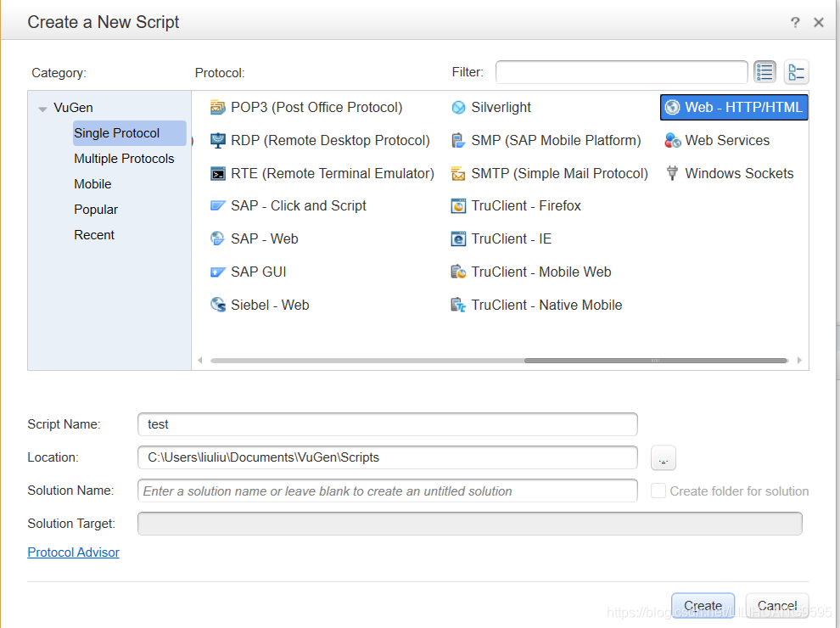Image resolution: width=840 pixels, height=628 pixels.
Task: Select the RDP Remote Desktop Protocol icon
Action: (x=217, y=140)
